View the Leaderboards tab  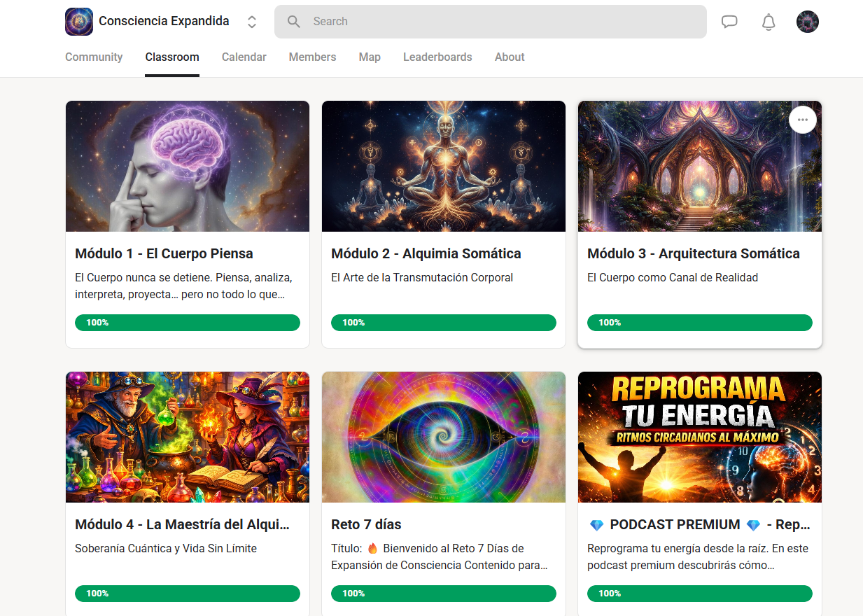point(437,57)
